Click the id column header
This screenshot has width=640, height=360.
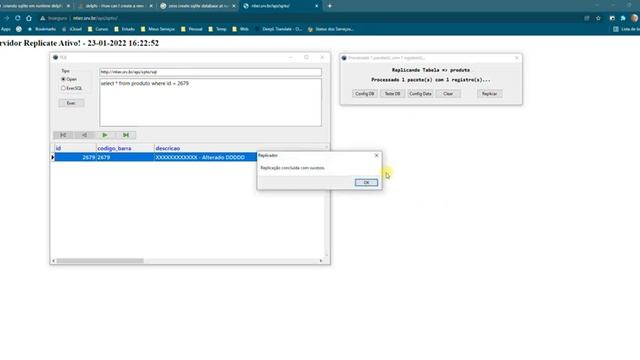point(76,148)
